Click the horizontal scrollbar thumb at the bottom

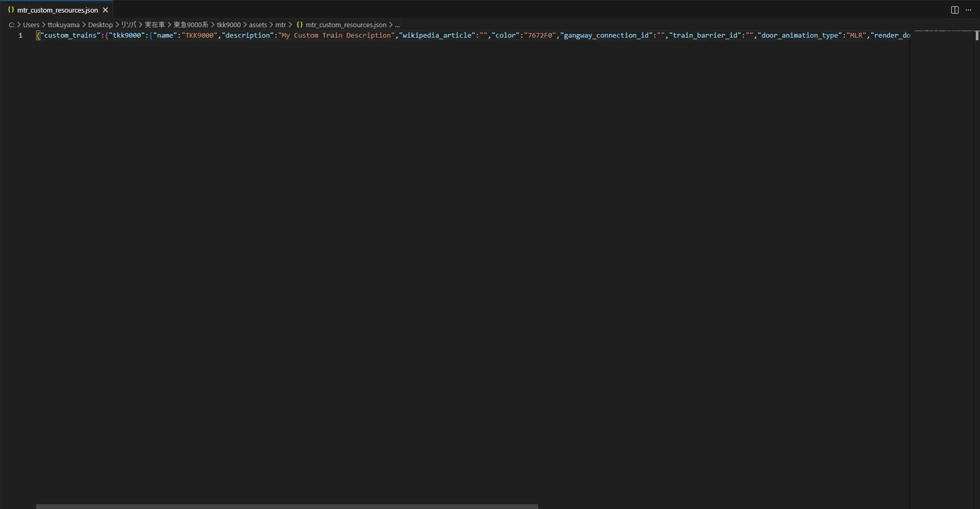(287, 506)
